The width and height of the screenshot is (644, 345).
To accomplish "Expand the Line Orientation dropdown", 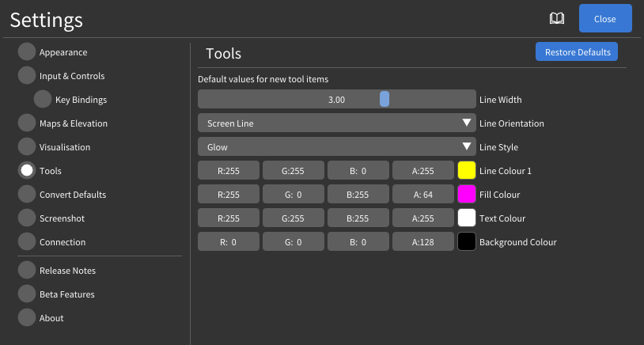I will tap(335, 123).
